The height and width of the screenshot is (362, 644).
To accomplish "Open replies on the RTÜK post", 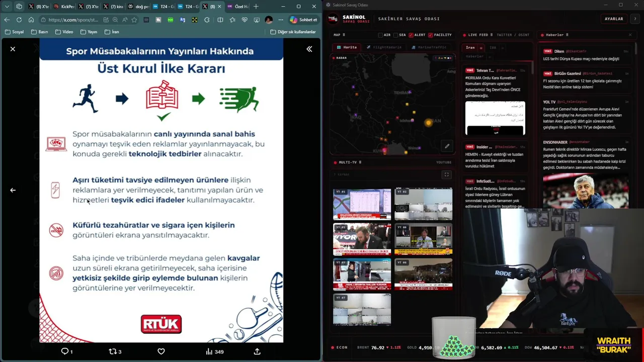I will point(66,351).
